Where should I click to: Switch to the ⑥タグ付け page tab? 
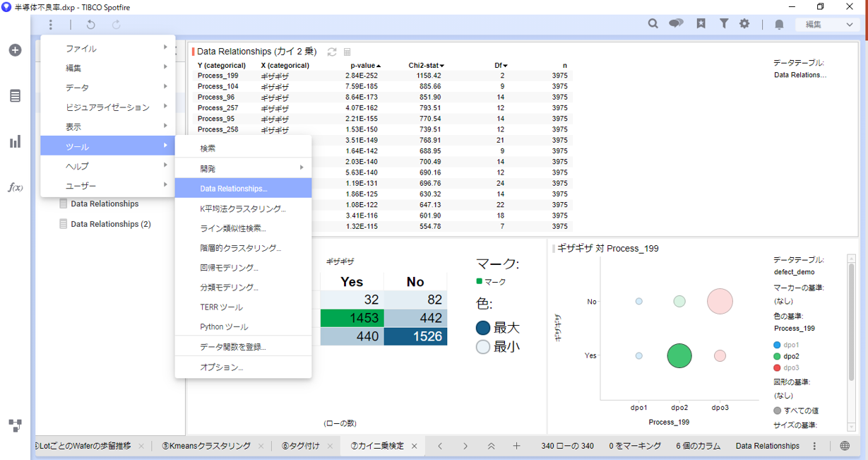pos(300,446)
